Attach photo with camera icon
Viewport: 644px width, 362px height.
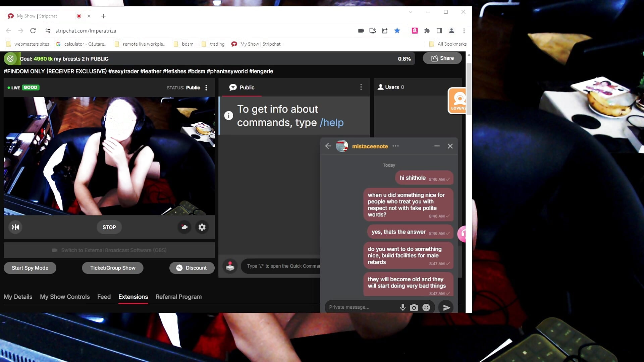click(x=414, y=307)
